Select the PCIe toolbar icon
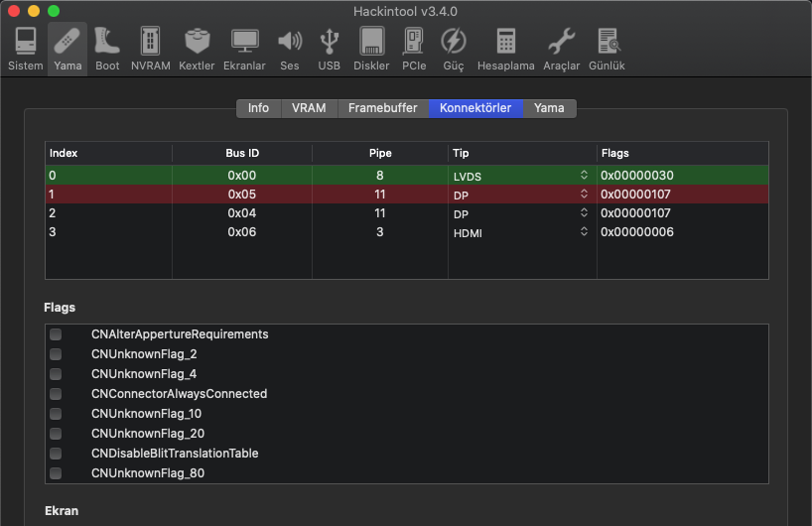Image resolution: width=812 pixels, height=526 pixels. coord(414,49)
